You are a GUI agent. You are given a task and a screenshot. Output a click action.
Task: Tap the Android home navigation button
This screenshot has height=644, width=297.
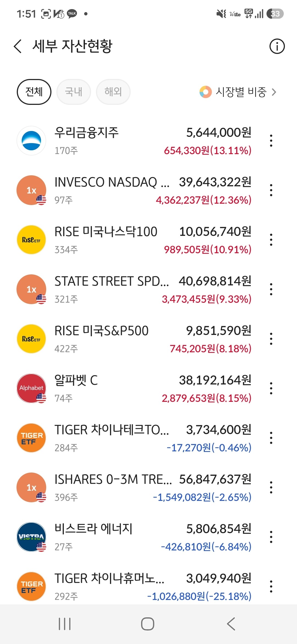click(x=148, y=624)
